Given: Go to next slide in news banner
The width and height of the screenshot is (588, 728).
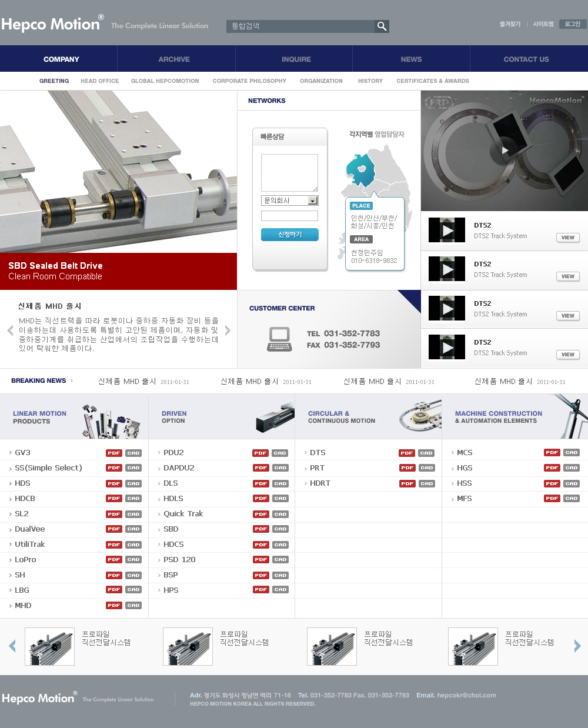Looking at the screenshot, I should [228, 330].
